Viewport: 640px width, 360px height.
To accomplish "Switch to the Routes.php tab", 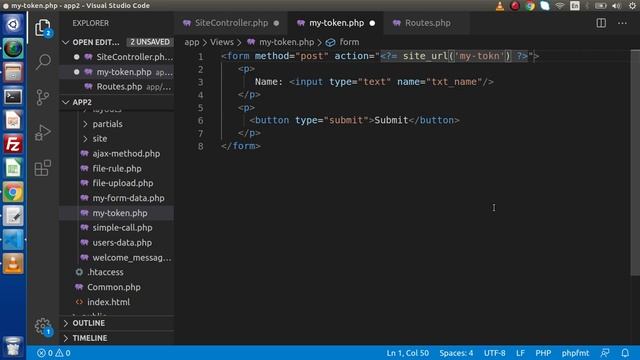I will click(x=427, y=23).
